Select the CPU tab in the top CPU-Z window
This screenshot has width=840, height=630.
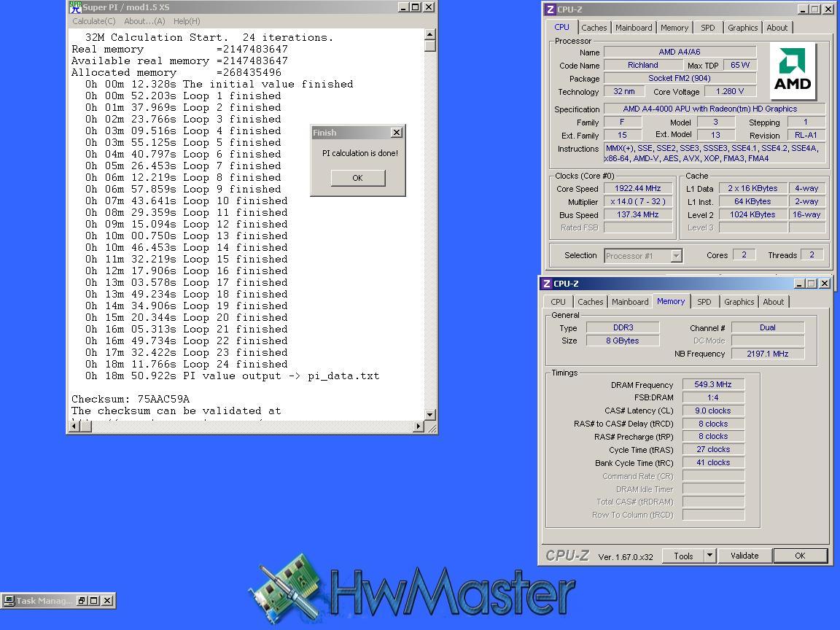pos(562,27)
